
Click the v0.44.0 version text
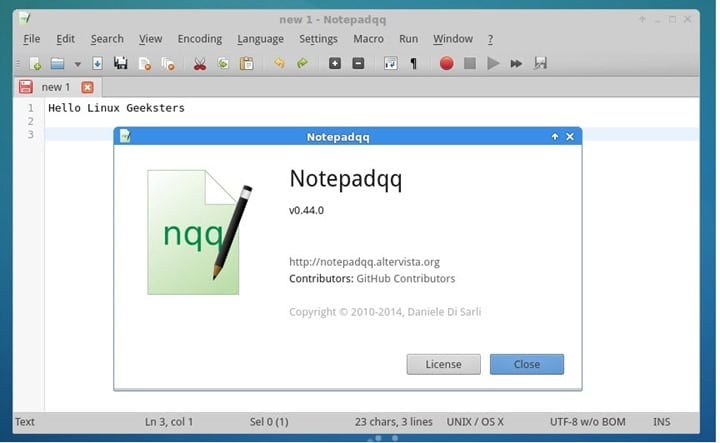click(x=306, y=211)
